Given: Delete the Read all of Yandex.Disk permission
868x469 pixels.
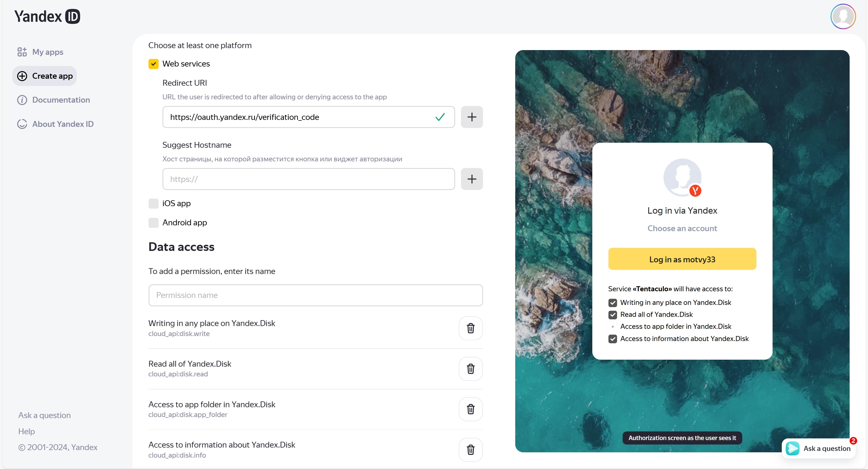Looking at the screenshot, I should click(470, 369).
